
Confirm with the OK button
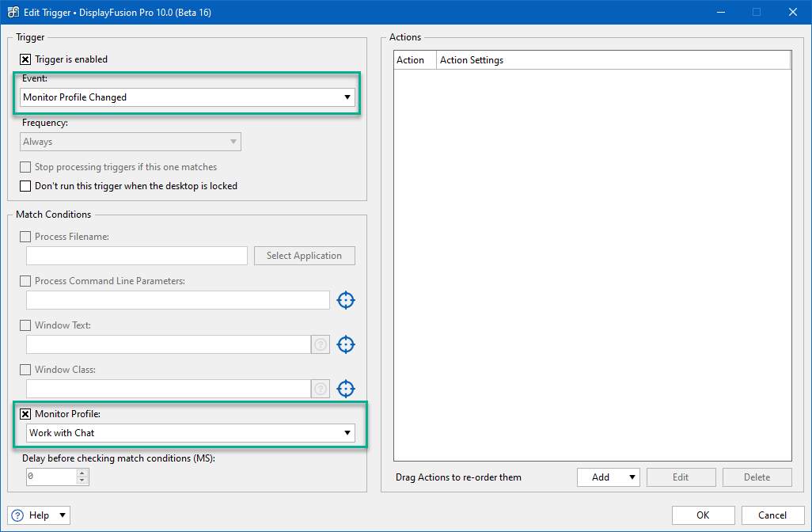tap(704, 515)
